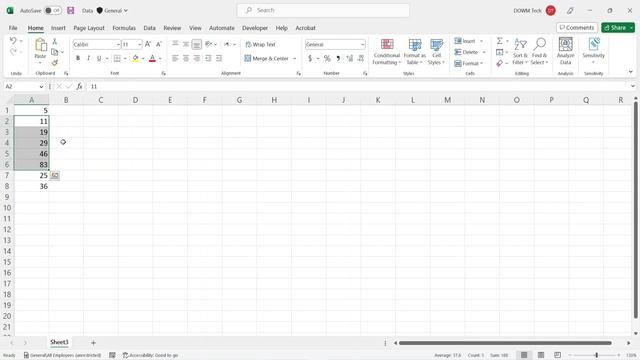Toggle Underline formatting
This screenshot has height=360, width=640.
coord(99,58)
